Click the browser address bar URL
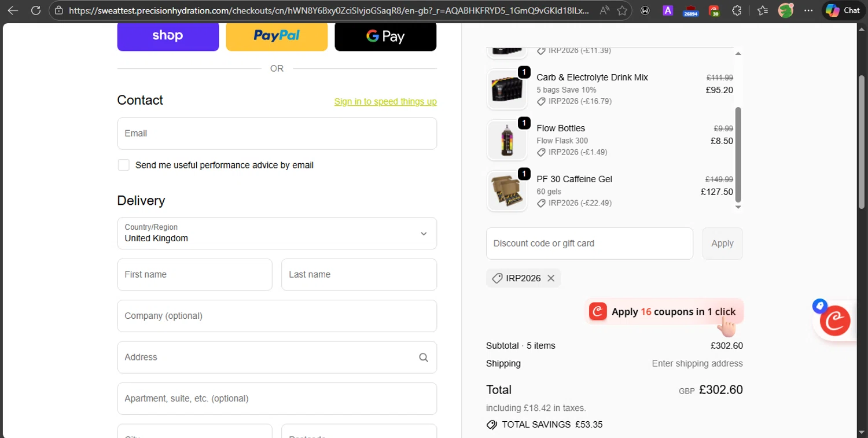Image resolution: width=868 pixels, height=438 pixels. (x=329, y=10)
